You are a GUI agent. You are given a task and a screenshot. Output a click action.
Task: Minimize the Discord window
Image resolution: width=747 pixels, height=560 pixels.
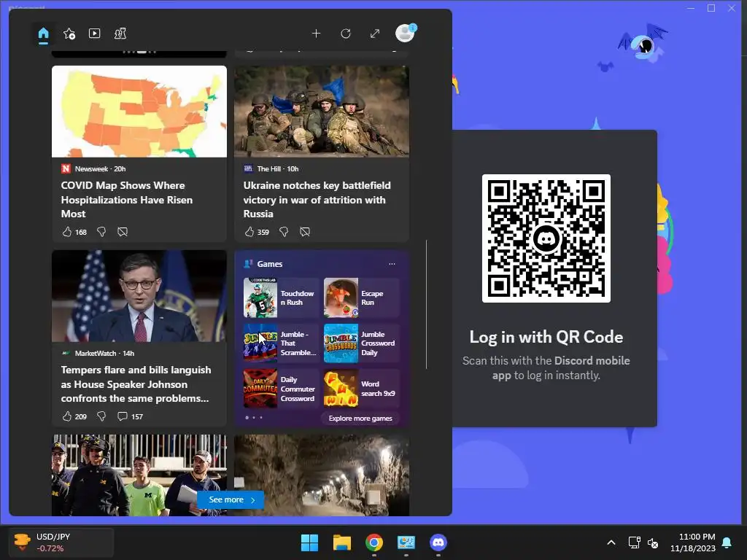coord(692,8)
